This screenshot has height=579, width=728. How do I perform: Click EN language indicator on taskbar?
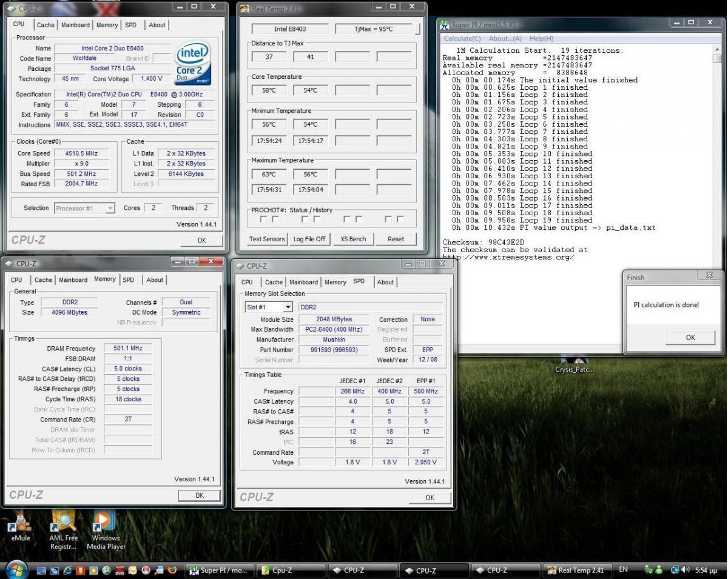624,569
